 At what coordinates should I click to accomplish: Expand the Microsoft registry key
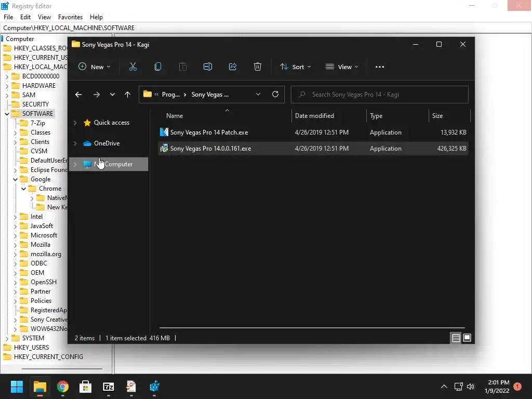pyautogui.click(x=15, y=235)
